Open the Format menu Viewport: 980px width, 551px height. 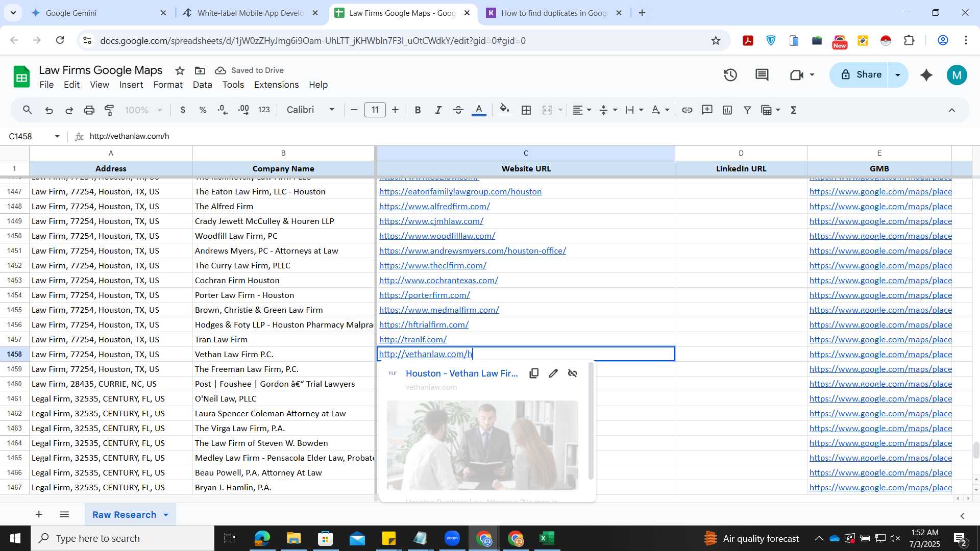168,85
